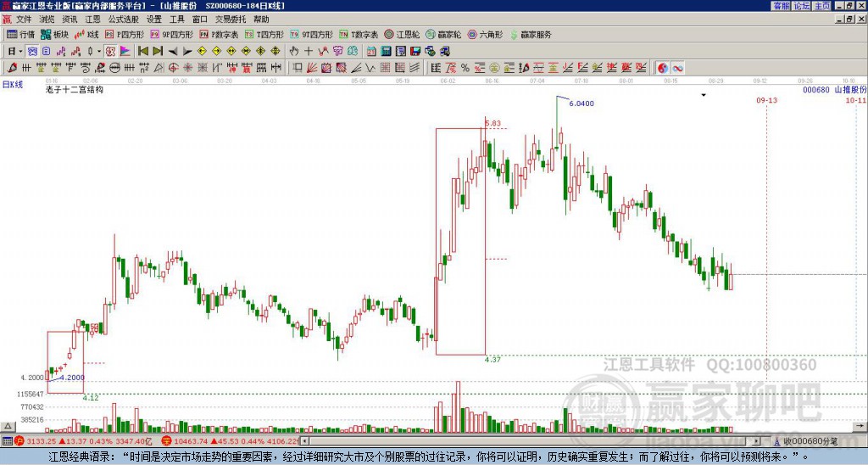Click the red pencil drawing tool
The height and width of the screenshot is (465, 868).
tap(12, 68)
